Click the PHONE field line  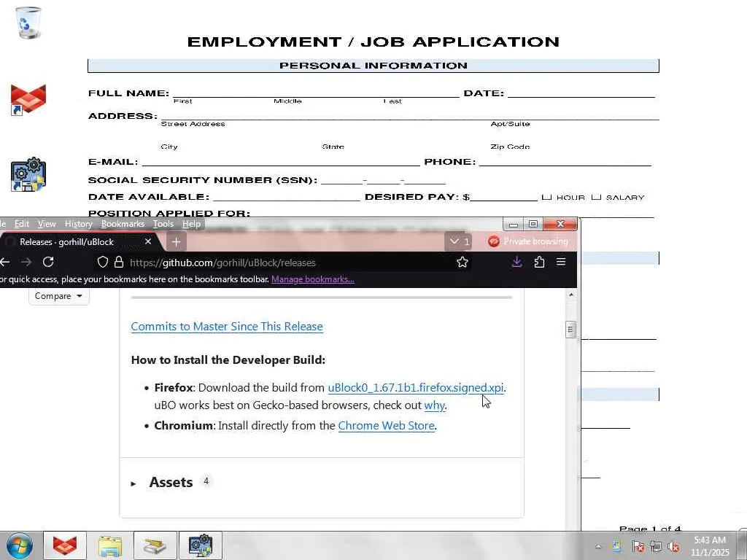click(565, 163)
